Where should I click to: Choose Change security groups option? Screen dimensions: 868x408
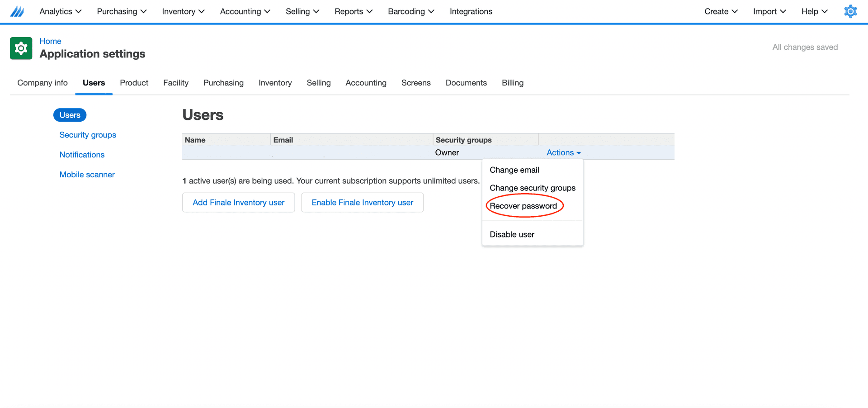tap(532, 188)
